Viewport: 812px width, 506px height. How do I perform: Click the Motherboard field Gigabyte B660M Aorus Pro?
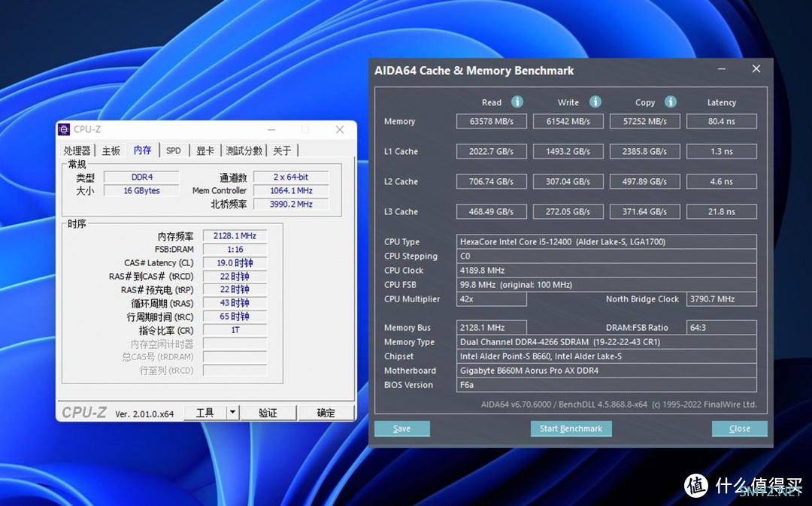607,371
